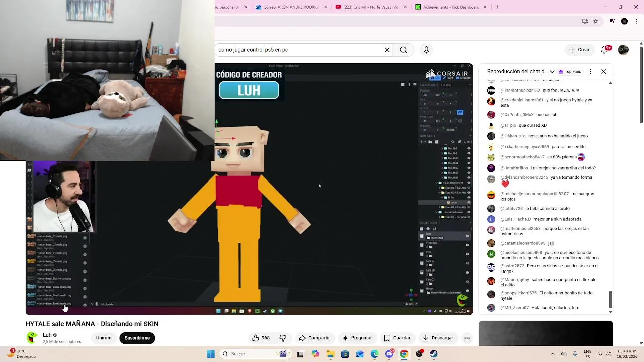Click the Compartir button
This screenshot has width=644, height=362.
click(314, 338)
